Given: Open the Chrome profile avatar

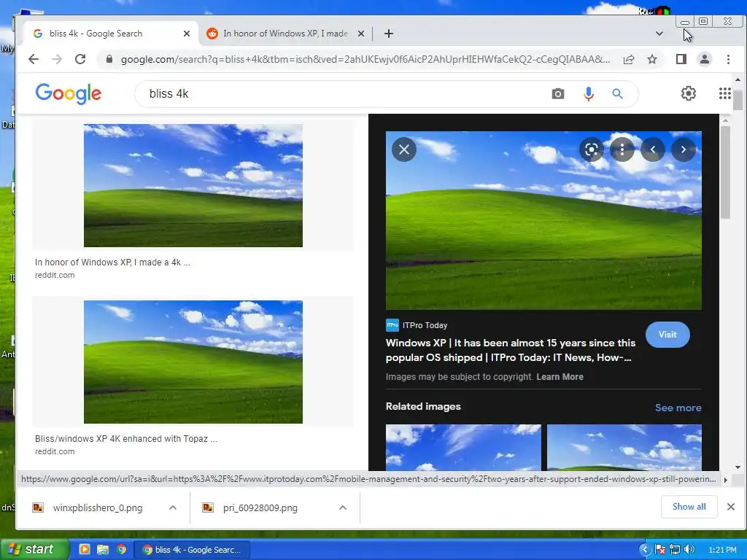Looking at the screenshot, I should [704, 59].
